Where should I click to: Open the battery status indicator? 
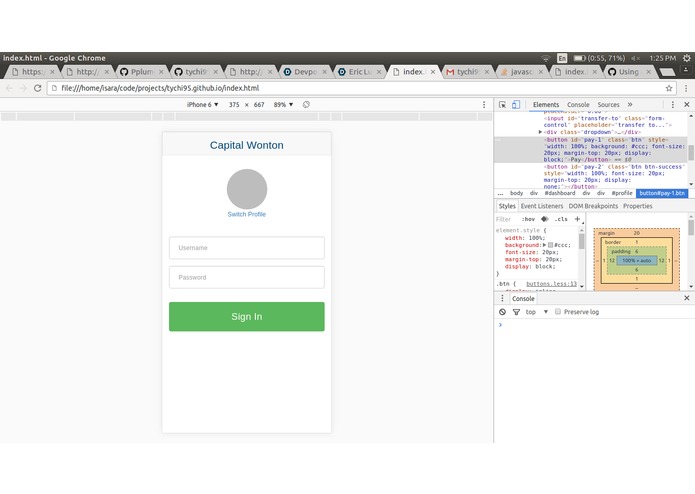point(599,58)
